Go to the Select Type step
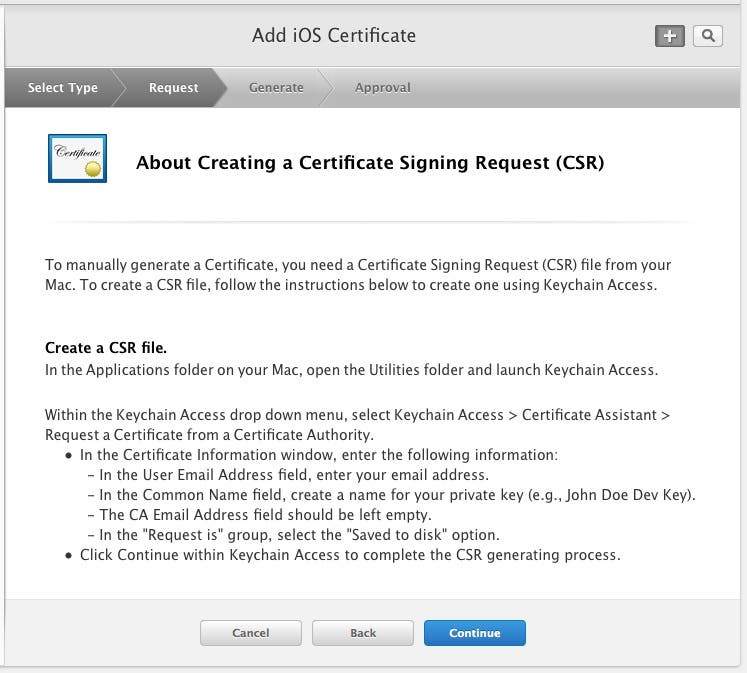The image size is (747, 673). click(x=62, y=88)
